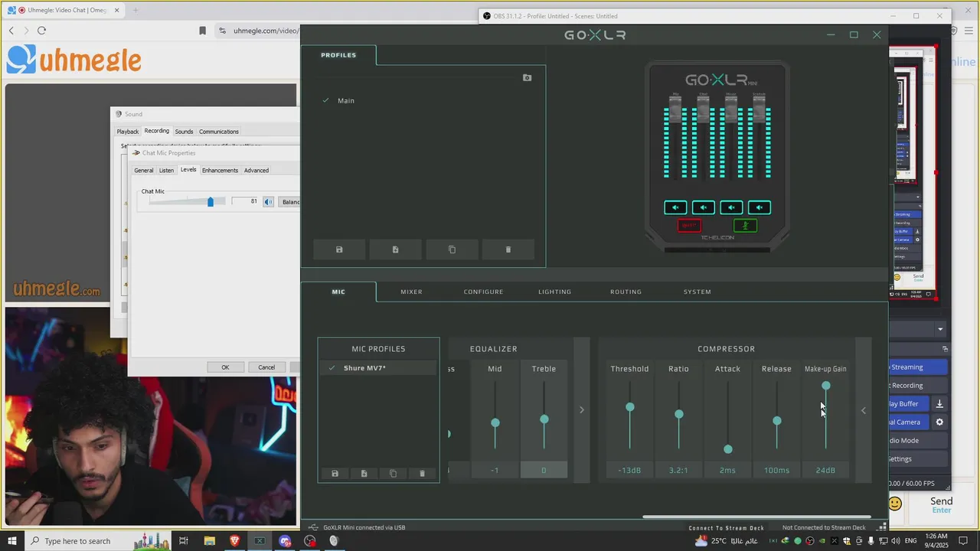Click OK in Chat Mic Properties
Viewport: 980px width, 551px height.
tap(225, 367)
